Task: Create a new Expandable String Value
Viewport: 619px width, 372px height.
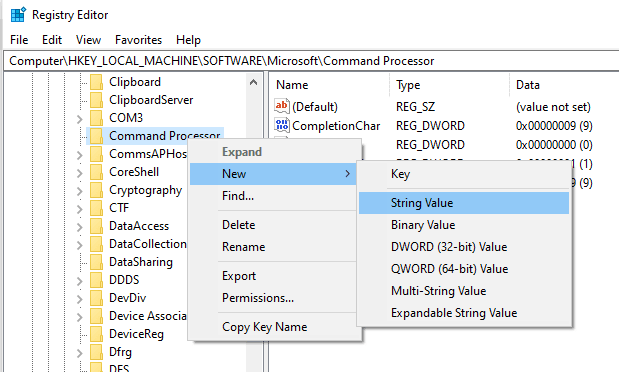Action: (464, 313)
